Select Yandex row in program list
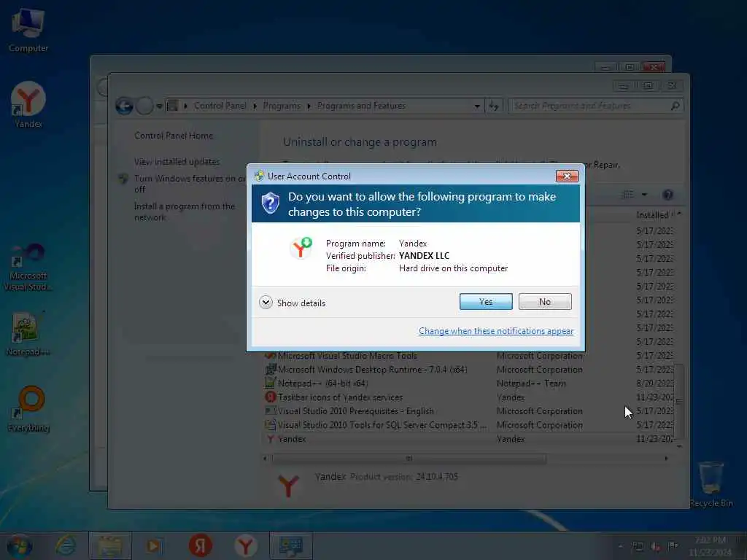The width and height of the screenshot is (747, 560). point(469,438)
